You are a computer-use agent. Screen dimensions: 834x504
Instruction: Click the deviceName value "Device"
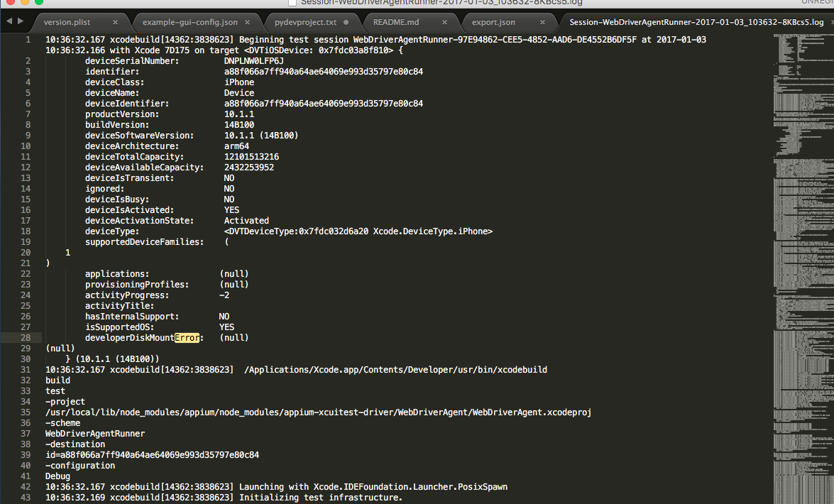coord(238,93)
